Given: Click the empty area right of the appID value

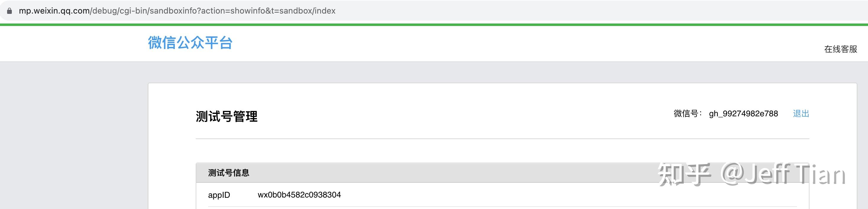Looking at the screenshot, I should [x=506, y=195].
